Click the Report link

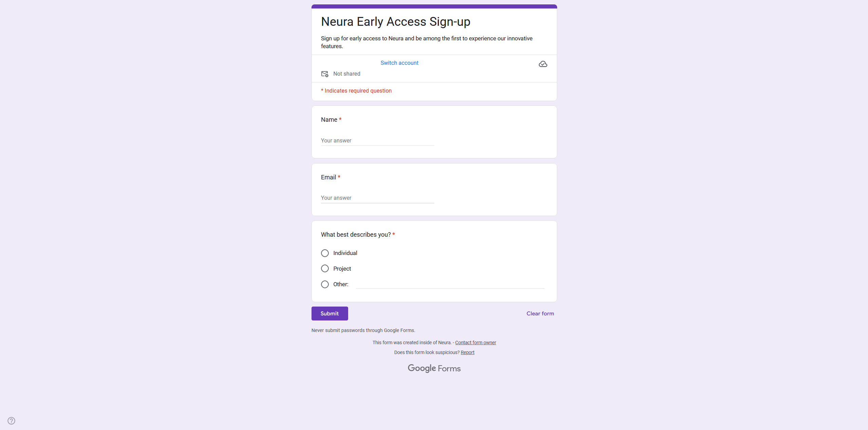(x=467, y=352)
